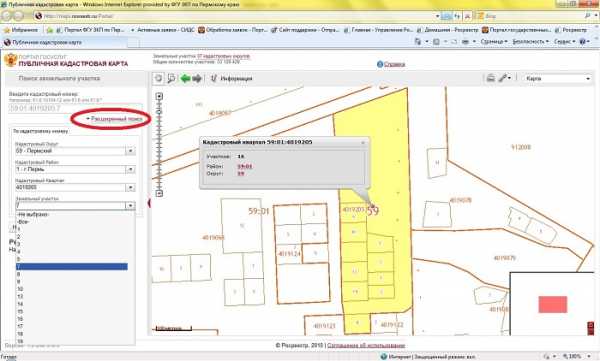Select the pan hand tool in map toolbar

click(158, 78)
